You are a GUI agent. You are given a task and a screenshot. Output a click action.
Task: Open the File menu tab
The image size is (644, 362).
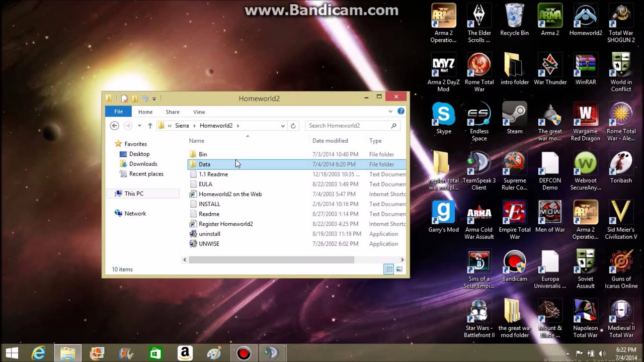(119, 112)
